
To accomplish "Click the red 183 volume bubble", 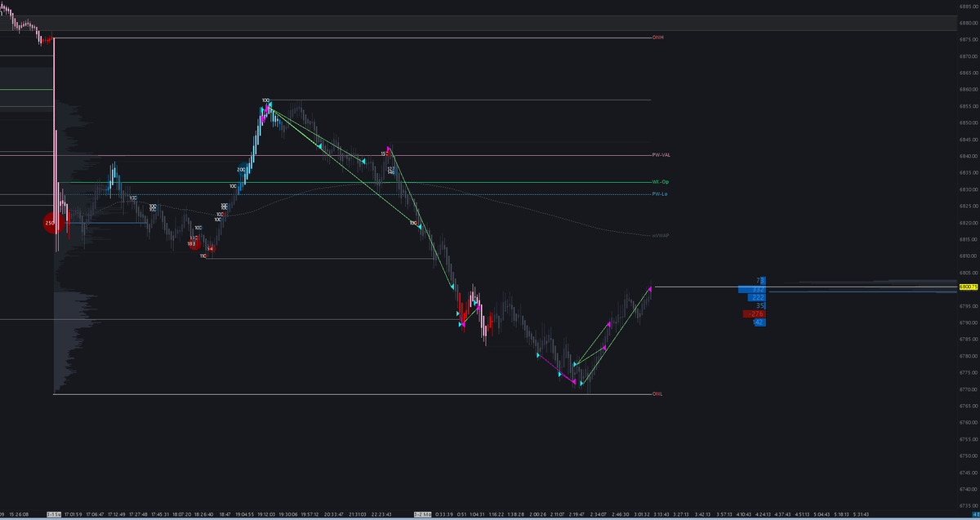I will 193,243.
